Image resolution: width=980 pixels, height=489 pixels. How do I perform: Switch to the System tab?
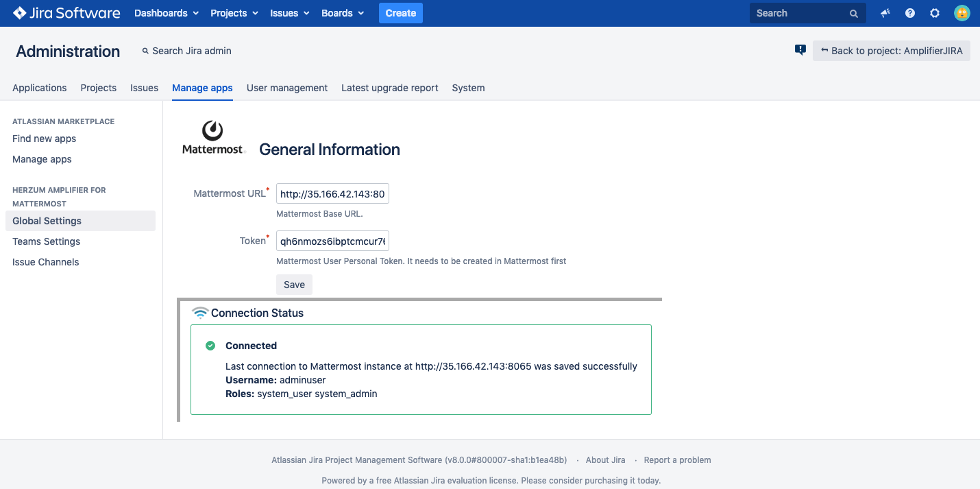468,88
